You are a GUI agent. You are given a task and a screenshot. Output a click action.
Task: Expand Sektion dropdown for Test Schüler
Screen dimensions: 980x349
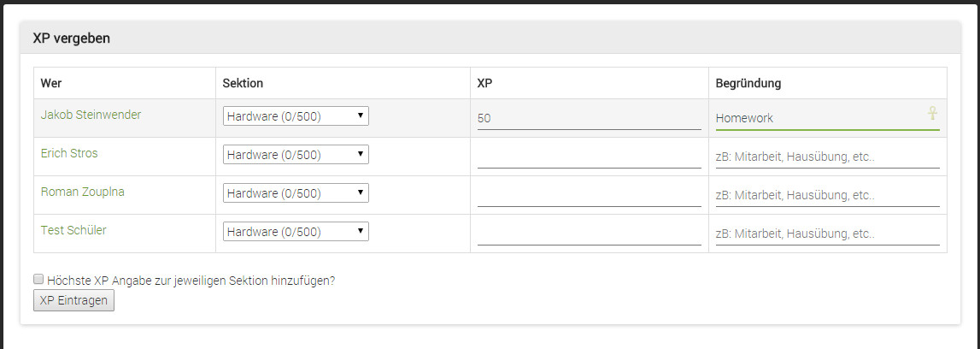coord(296,232)
